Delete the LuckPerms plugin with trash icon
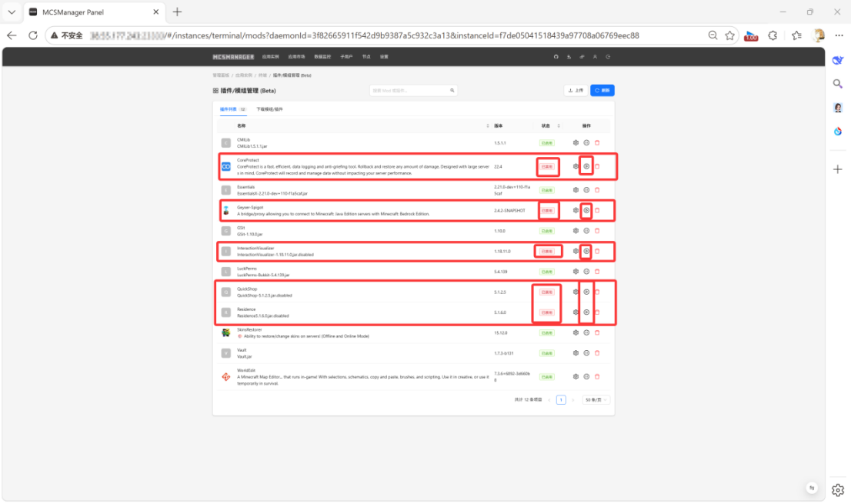This screenshot has width=851, height=504. 597,272
